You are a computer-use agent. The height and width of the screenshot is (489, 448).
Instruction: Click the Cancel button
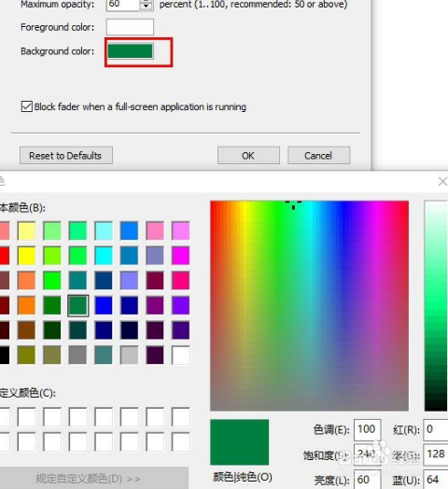(318, 155)
